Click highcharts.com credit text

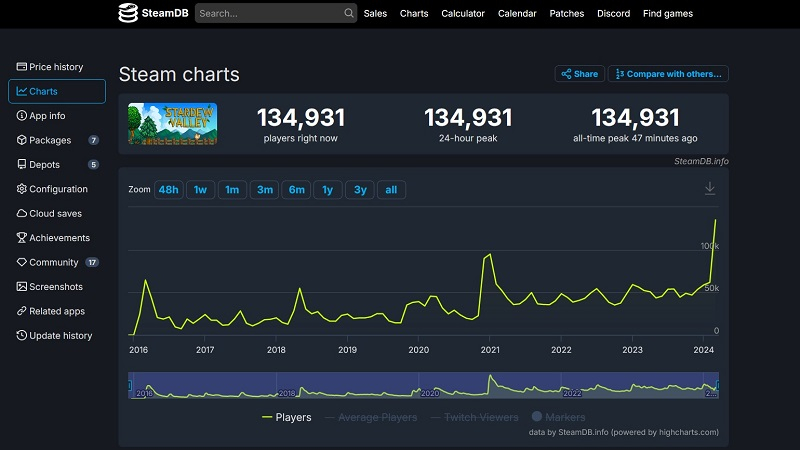pyautogui.click(x=688, y=432)
